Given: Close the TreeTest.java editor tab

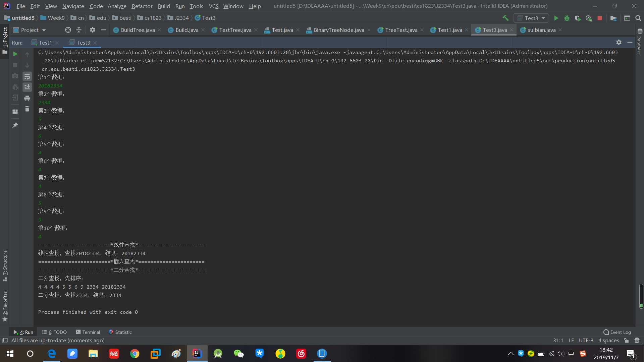Looking at the screenshot, I should click(422, 30).
